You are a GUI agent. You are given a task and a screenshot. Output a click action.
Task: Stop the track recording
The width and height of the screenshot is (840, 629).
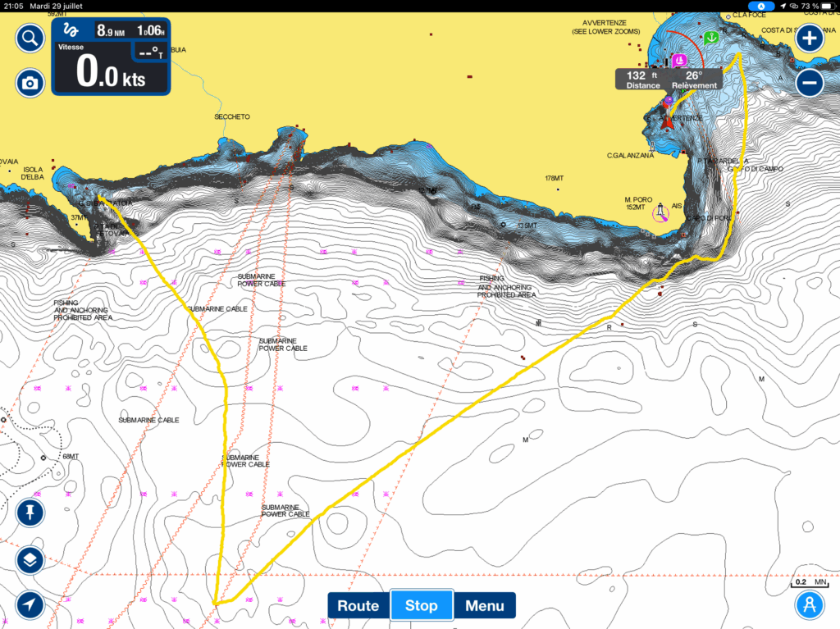click(x=422, y=606)
